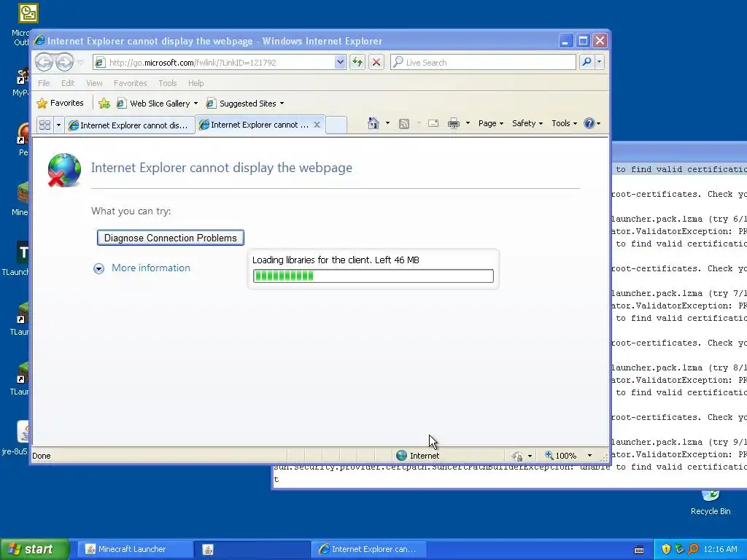Click the Home icon in command bar
The image size is (747, 560).
[x=373, y=123]
